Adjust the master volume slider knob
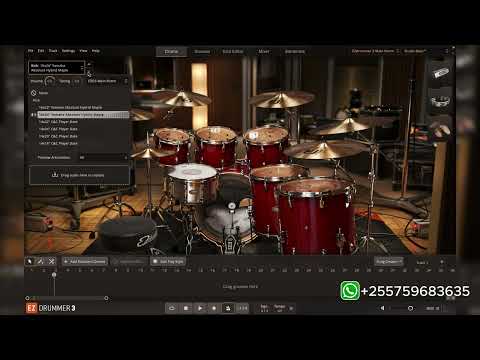 [x=411, y=308]
